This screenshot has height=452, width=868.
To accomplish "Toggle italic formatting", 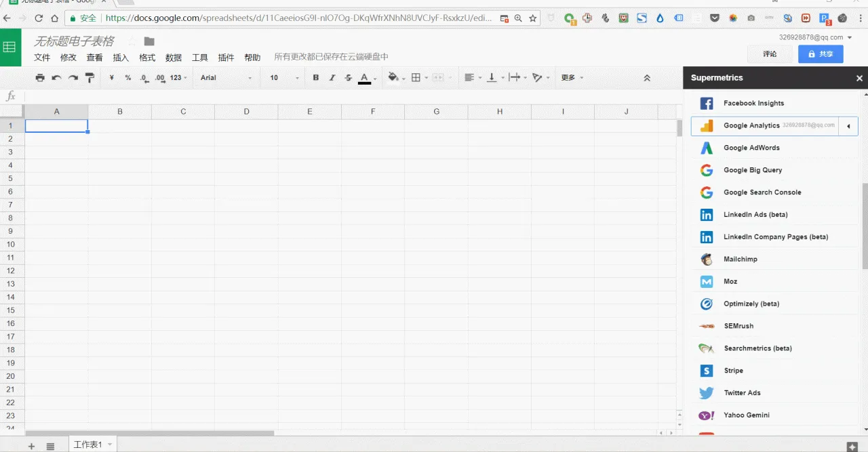I will pos(332,78).
